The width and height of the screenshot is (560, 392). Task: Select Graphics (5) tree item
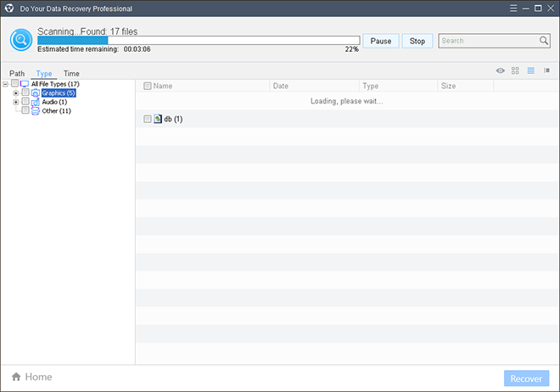coord(59,93)
